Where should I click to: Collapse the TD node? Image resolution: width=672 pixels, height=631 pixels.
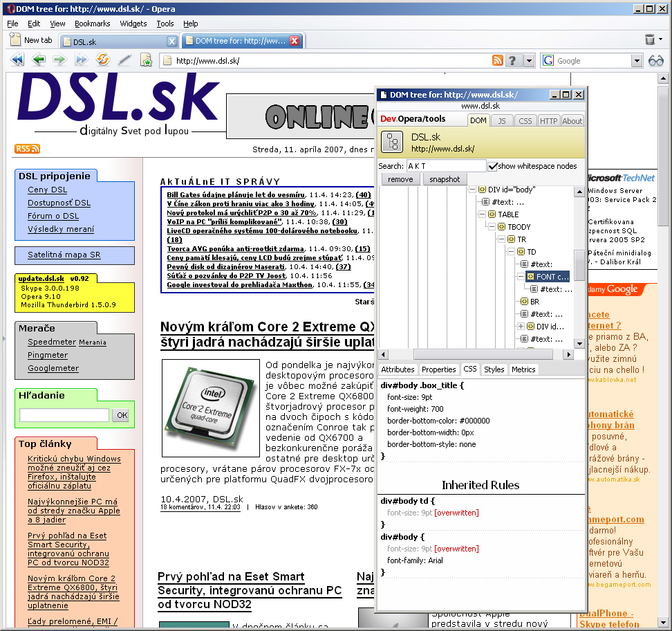[x=512, y=252]
